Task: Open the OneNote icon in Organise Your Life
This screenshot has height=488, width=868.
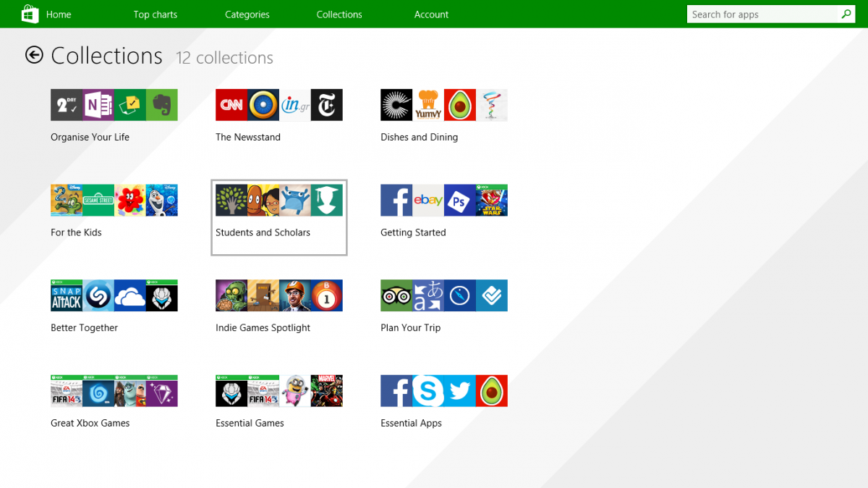Action: point(98,105)
